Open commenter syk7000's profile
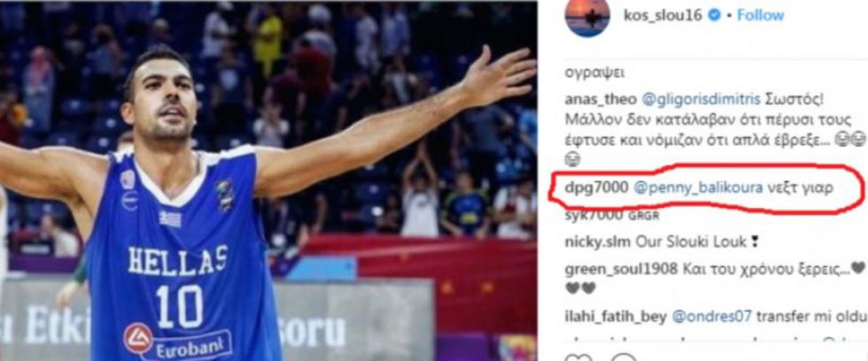The width and height of the screenshot is (868, 361). click(x=594, y=215)
